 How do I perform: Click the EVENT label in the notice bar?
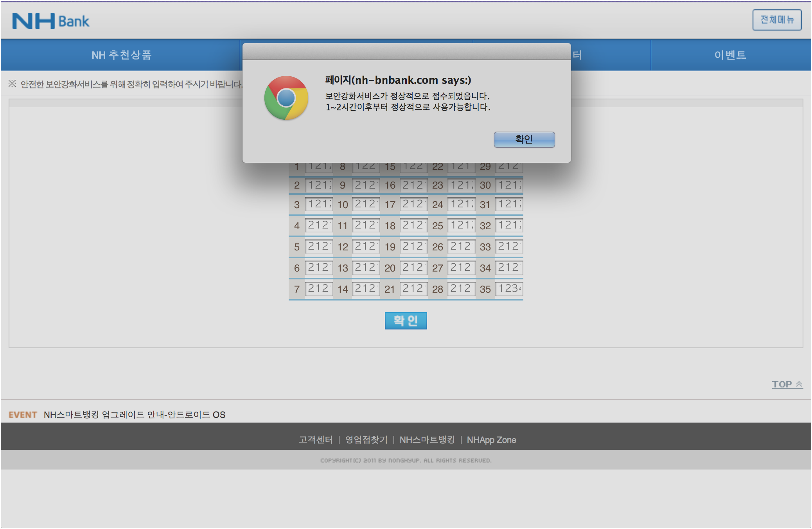[23, 415]
